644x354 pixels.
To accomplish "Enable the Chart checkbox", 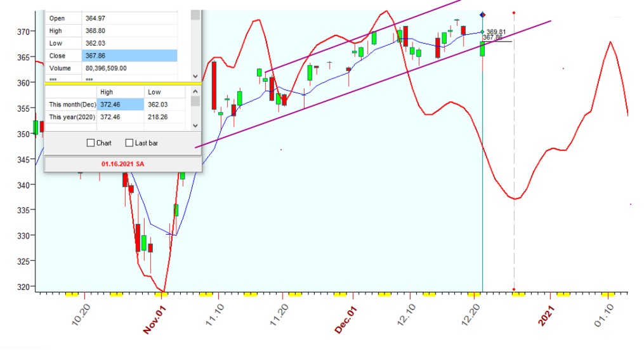I will [x=91, y=143].
